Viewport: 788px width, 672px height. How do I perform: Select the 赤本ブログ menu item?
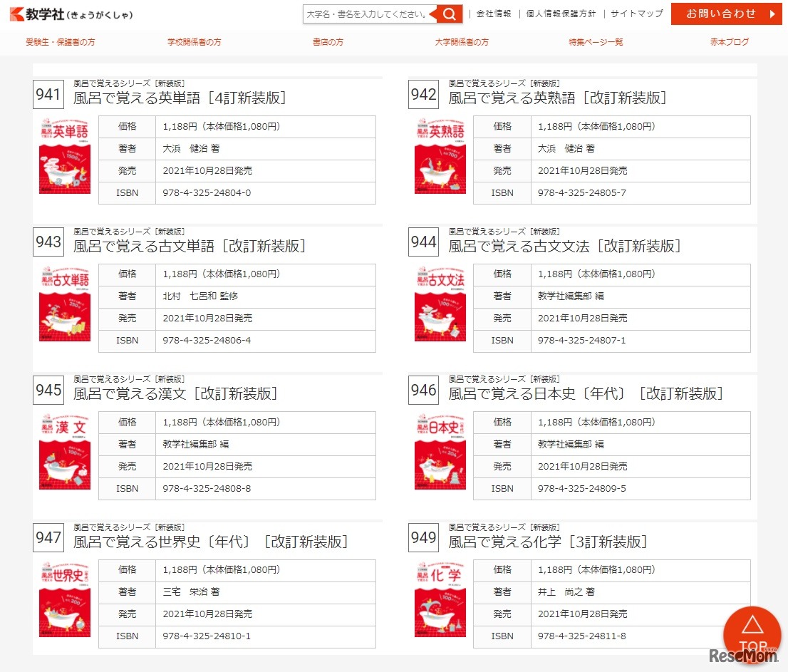point(729,42)
